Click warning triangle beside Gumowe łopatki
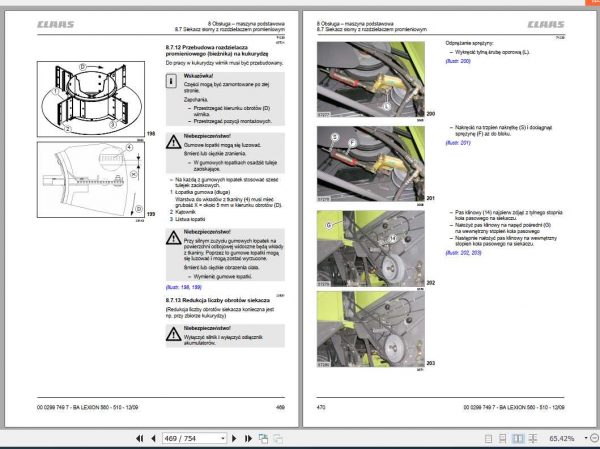The image size is (600, 449). pos(174,142)
